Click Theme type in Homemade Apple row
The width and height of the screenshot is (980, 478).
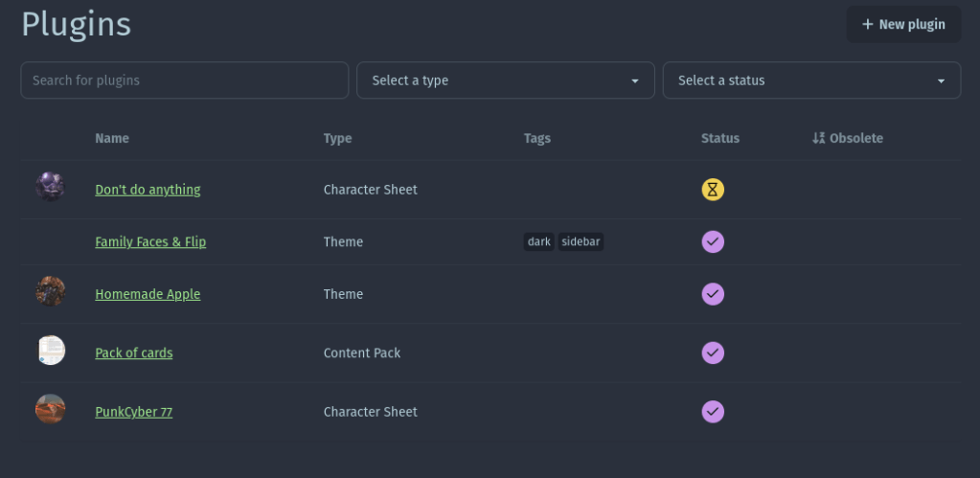click(343, 294)
